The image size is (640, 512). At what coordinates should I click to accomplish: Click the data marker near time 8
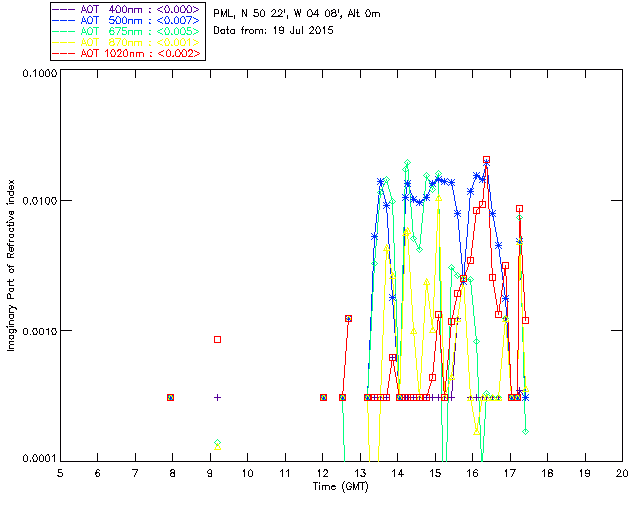click(171, 397)
